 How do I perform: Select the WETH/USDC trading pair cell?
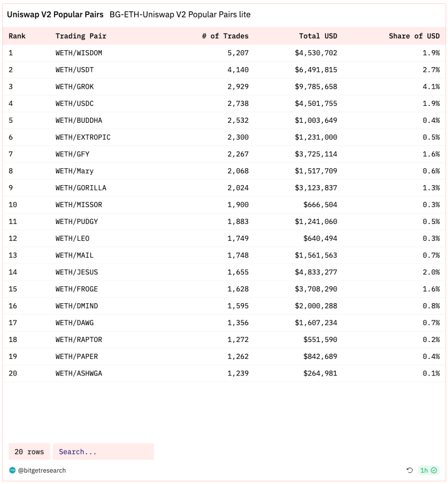75,103
